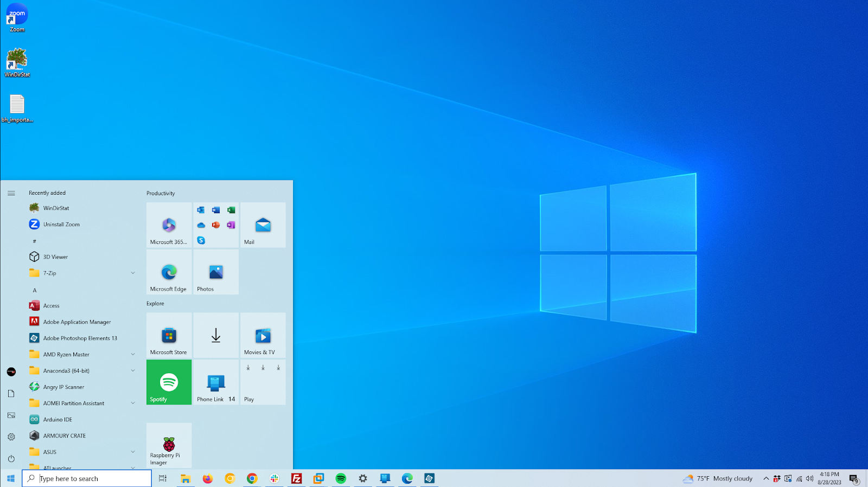Click Uninstall Zoom in app list

click(81, 225)
